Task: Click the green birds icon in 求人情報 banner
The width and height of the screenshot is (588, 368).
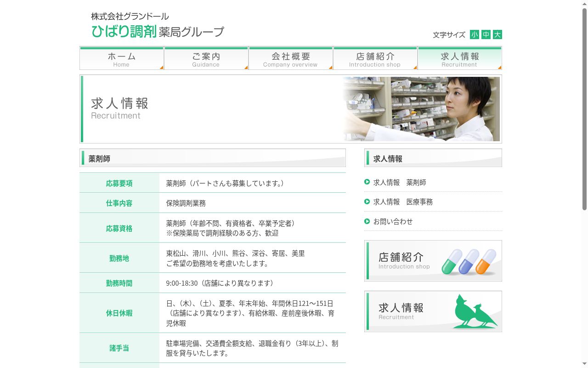Action: pyautogui.click(x=475, y=311)
